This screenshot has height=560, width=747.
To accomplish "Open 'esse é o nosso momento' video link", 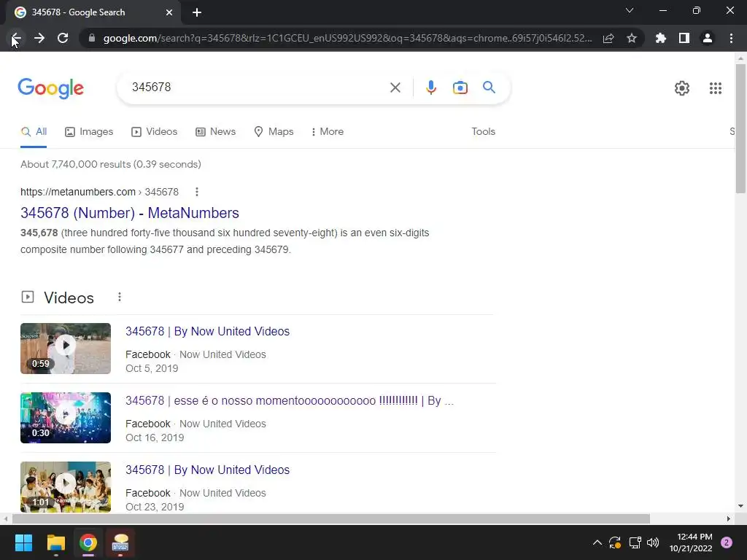I will 290,401.
